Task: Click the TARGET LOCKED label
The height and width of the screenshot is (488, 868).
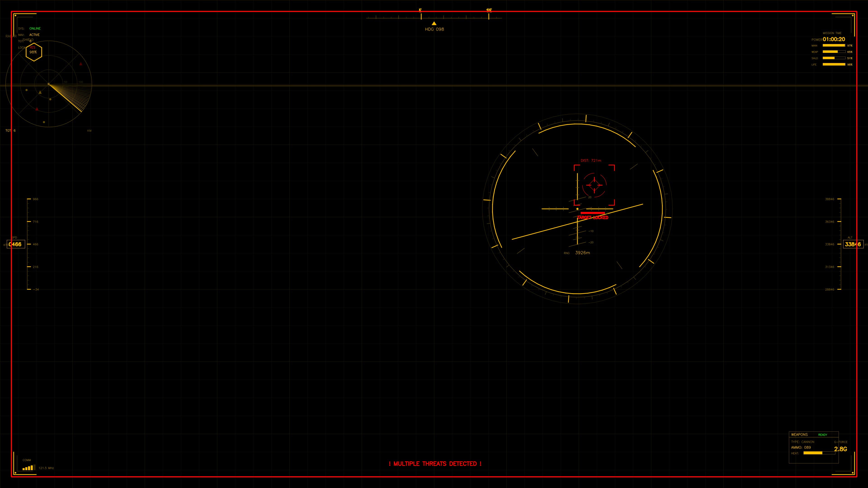Action: click(x=593, y=217)
